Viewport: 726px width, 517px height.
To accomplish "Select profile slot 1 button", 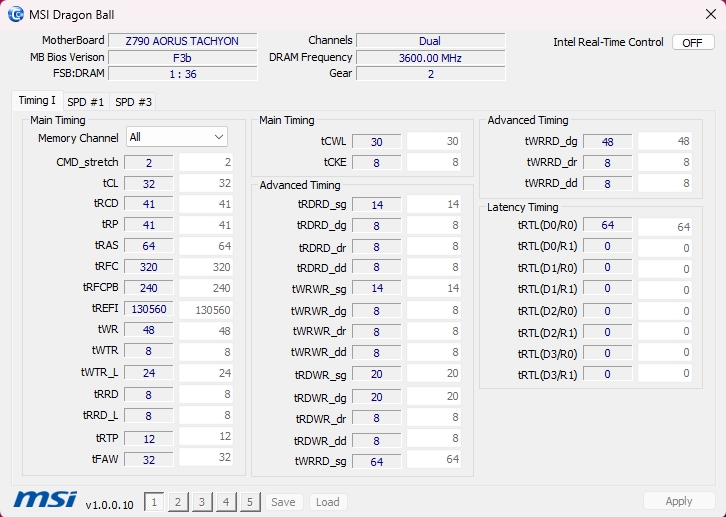I will coord(154,502).
